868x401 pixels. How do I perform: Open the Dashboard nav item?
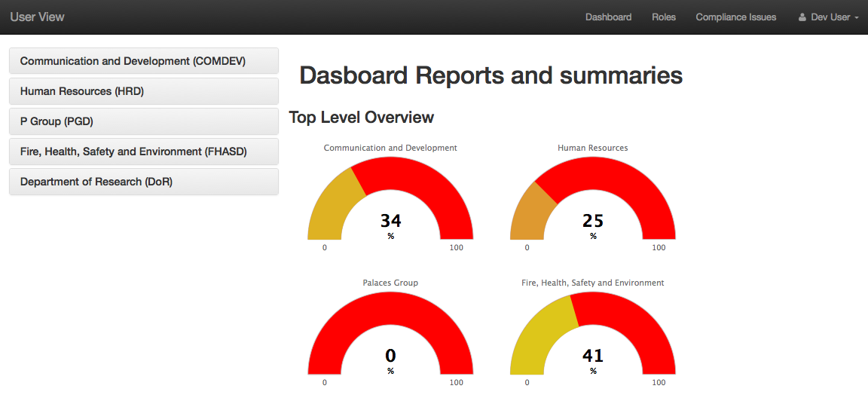pos(608,17)
